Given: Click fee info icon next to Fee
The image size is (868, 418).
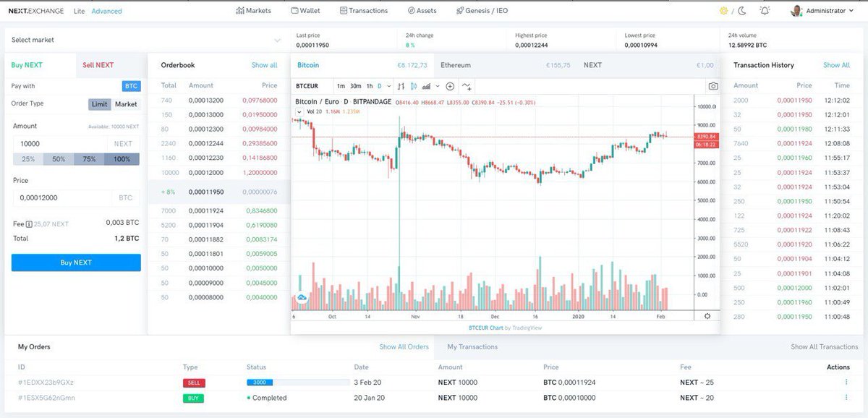Looking at the screenshot, I should tap(29, 224).
